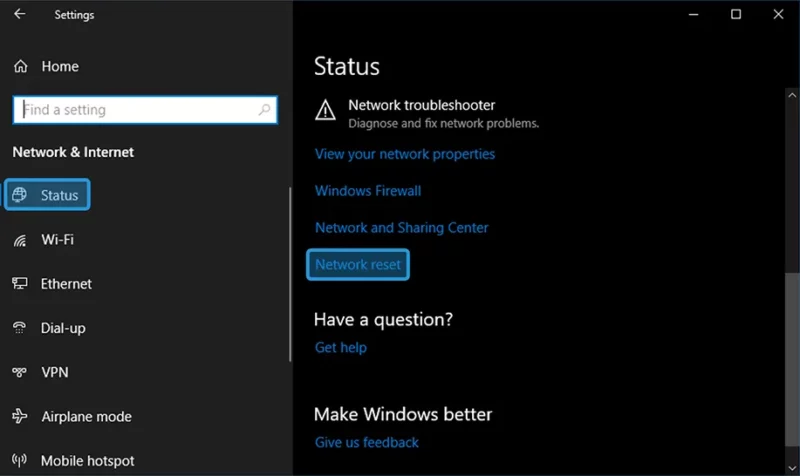Screen dimensions: 800x476
Task: Open the Dial-up settings page
Action: click(63, 328)
